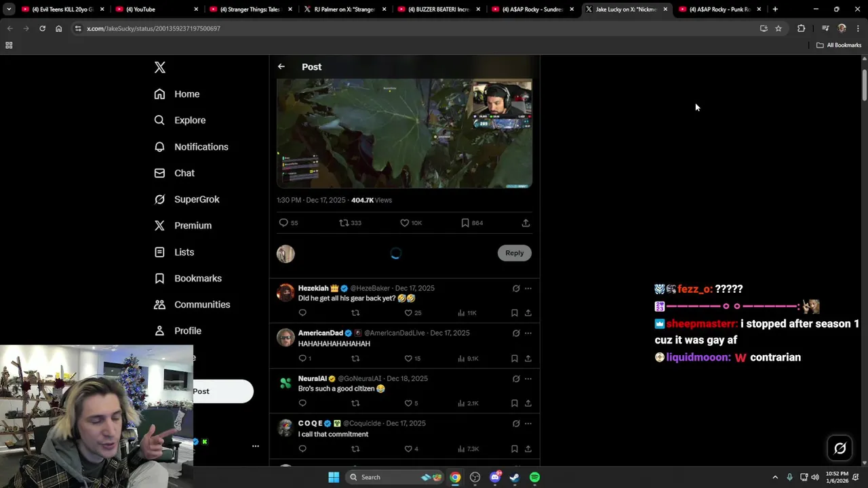Viewport: 868px width, 488px height.
Task: Like Hezekiah's reply with 25 likes
Action: 413,313
